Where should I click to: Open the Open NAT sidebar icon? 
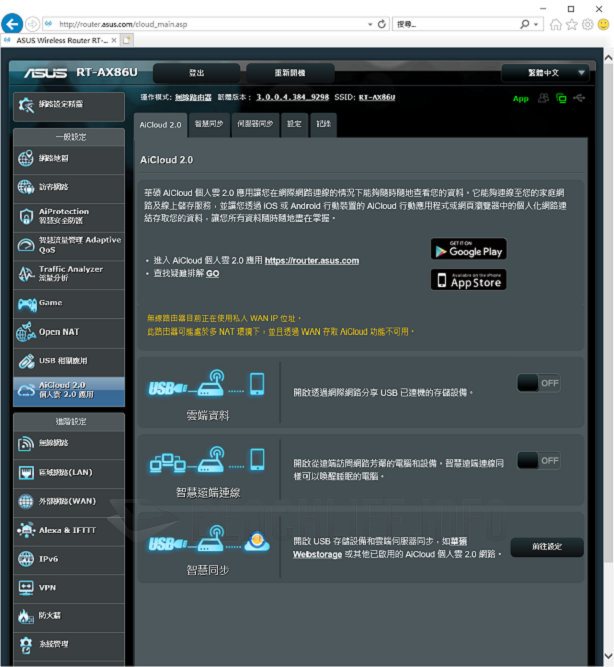(26, 332)
